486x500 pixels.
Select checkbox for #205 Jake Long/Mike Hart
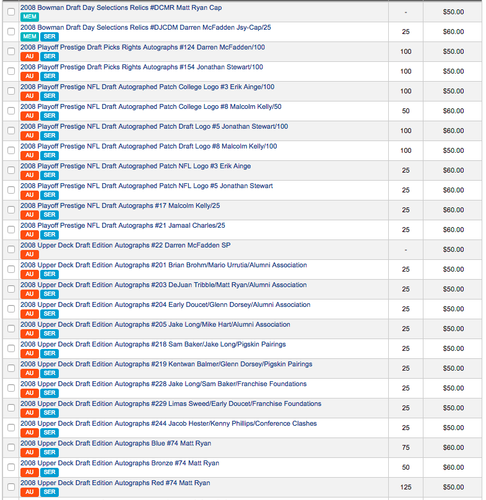[x=11, y=328]
